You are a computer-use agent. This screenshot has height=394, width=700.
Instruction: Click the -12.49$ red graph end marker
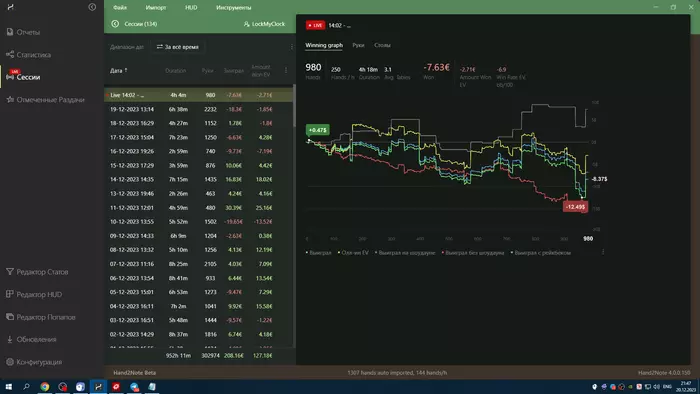575,207
